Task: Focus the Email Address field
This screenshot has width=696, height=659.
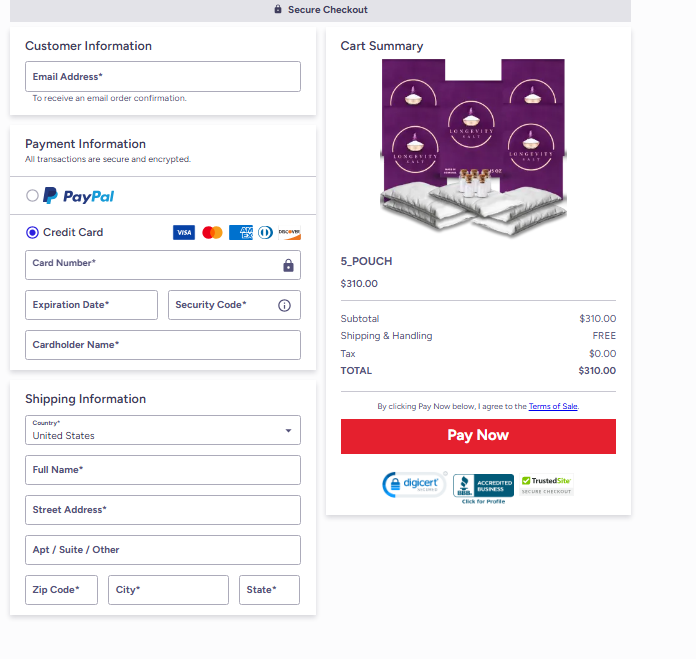Action: point(163,77)
